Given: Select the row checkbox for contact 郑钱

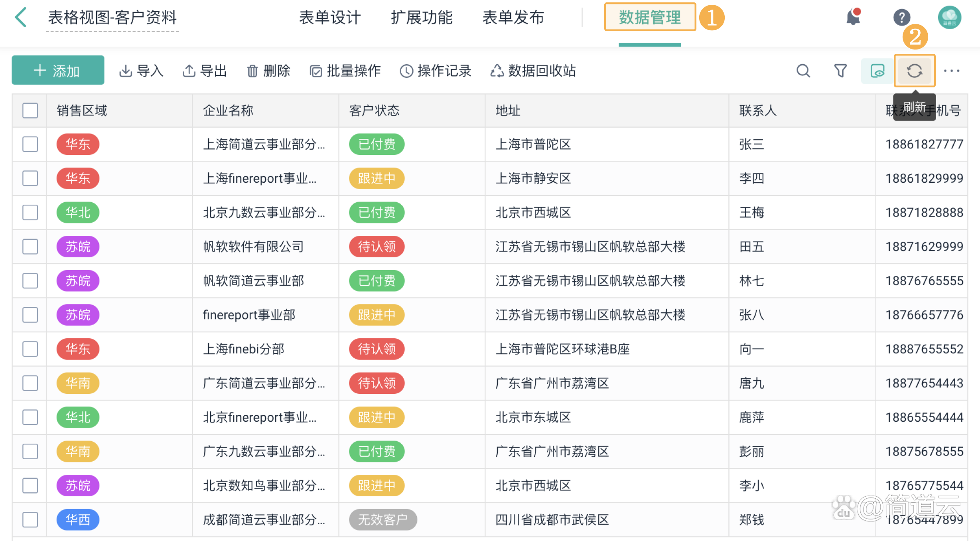Looking at the screenshot, I should pyautogui.click(x=30, y=519).
